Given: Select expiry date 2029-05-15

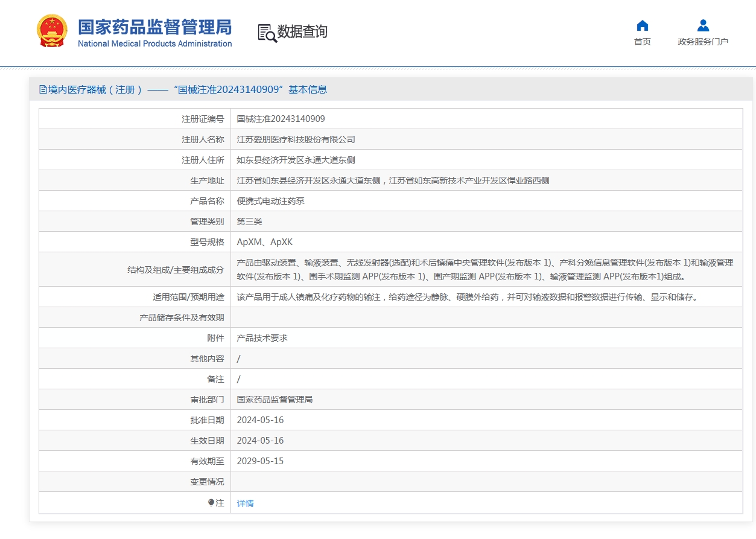Looking at the screenshot, I should coord(261,461).
